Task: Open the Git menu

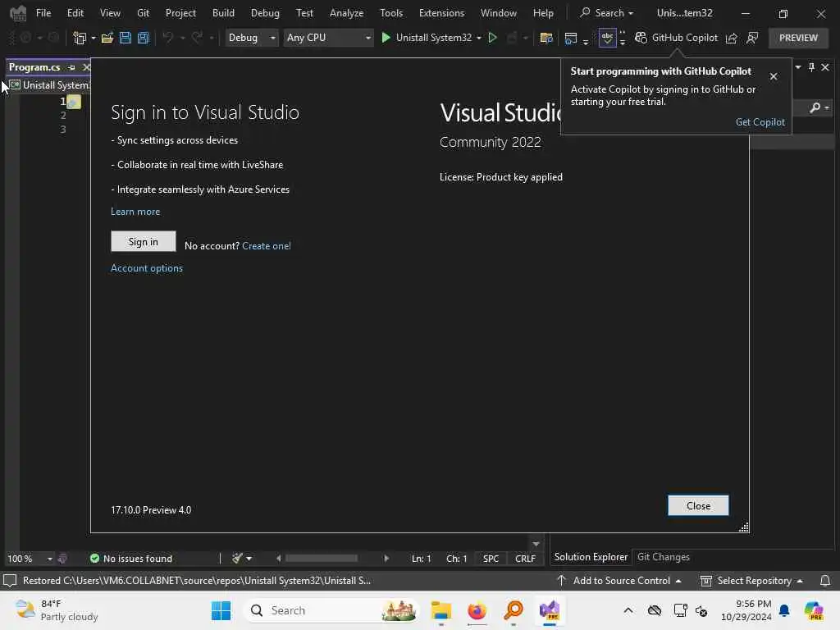Action: coord(143,13)
